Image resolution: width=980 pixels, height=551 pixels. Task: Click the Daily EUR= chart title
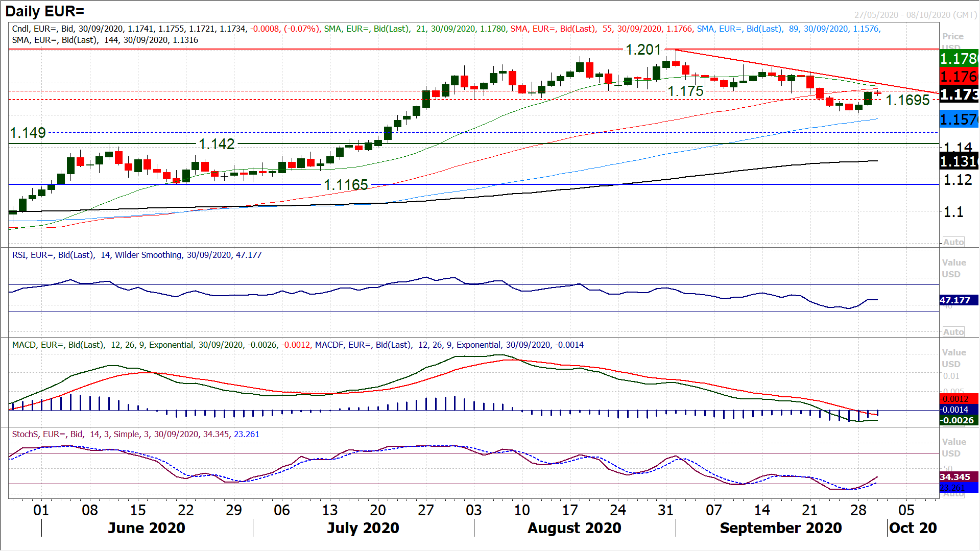click(45, 11)
